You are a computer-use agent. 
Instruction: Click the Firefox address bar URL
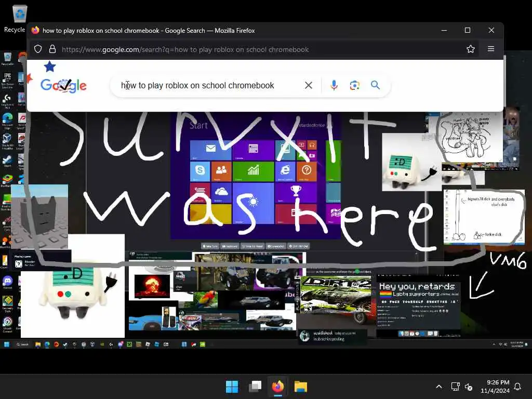tap(185, 49)
